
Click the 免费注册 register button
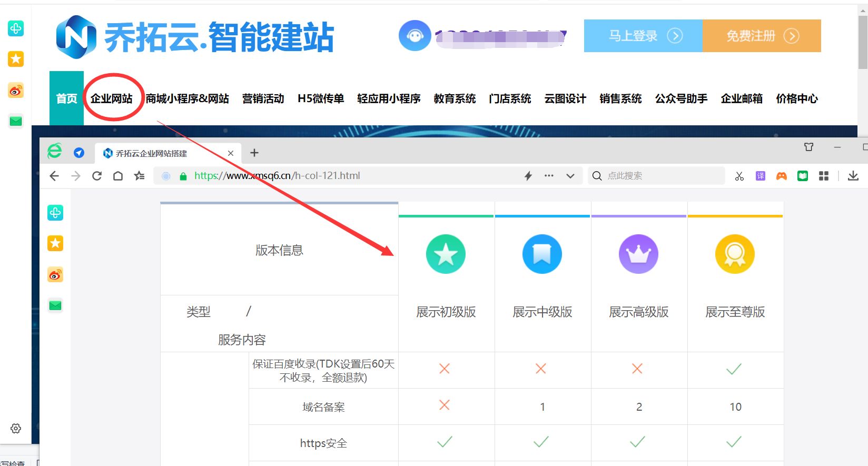762,36
